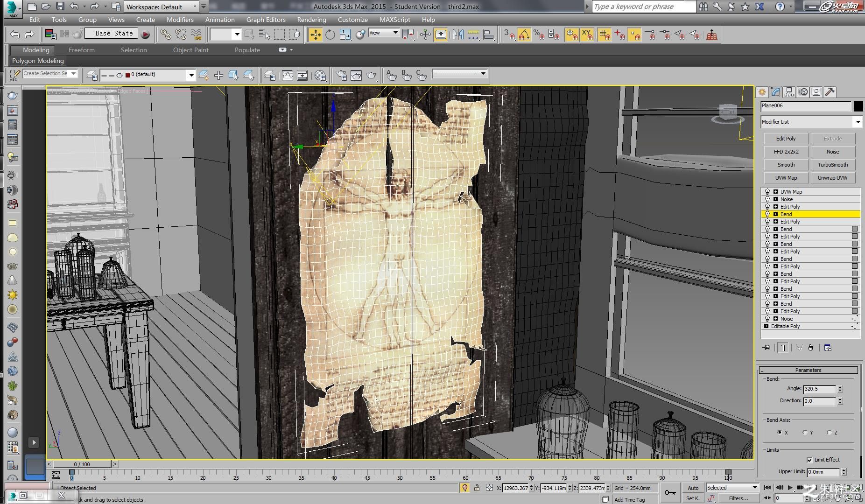Toggle Auto Key mode
This screenshot has height=504, width=865.
pyautogui.click(x=693, y=488)
